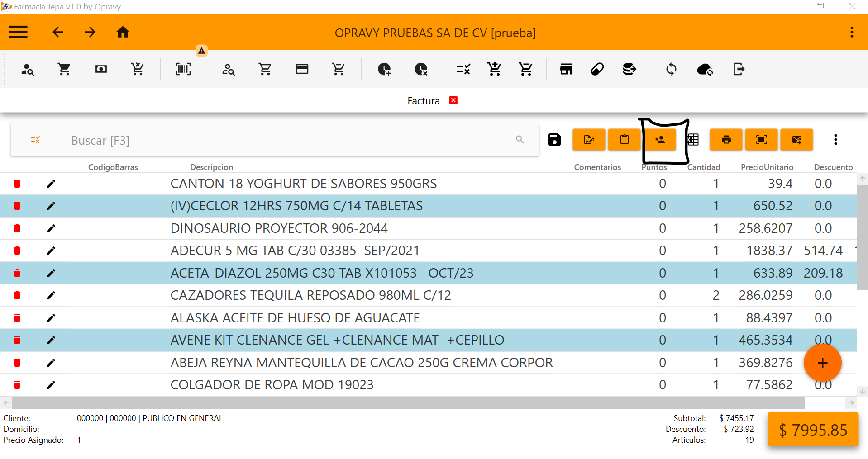Image resolution: width=868 pixels, height=459 pixels.
Task: Click the Descuento column header
Action: 833,167
